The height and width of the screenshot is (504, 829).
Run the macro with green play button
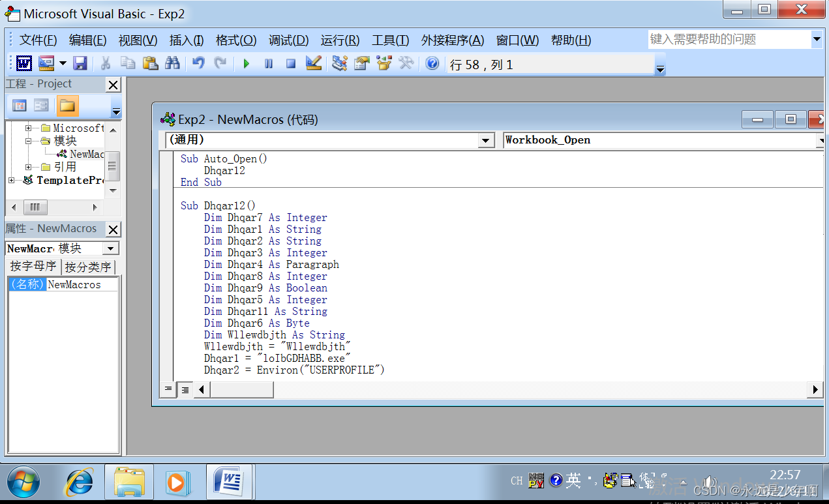tap(247, 64)
